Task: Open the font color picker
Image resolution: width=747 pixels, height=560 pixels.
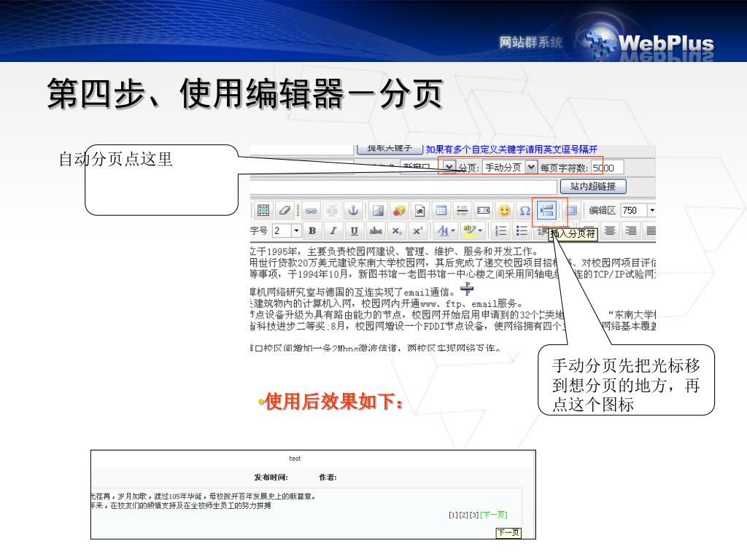Action: pos(446,231)
